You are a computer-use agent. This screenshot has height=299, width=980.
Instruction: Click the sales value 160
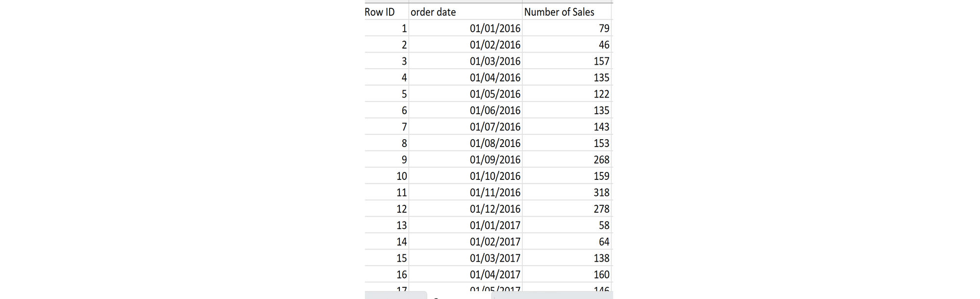click(601, 274)
